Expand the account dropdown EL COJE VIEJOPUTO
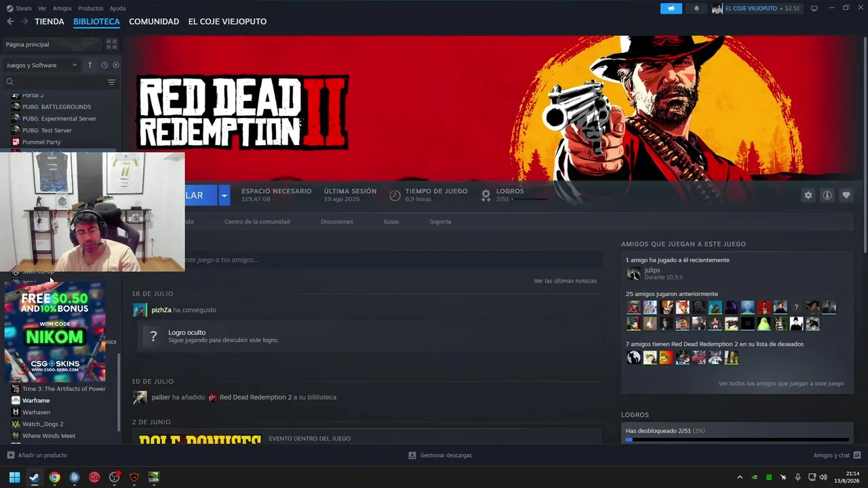 756,8
